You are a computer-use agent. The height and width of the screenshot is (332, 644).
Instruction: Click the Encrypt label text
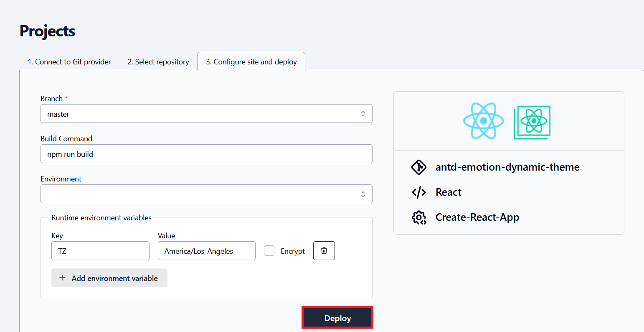[293, 251]
